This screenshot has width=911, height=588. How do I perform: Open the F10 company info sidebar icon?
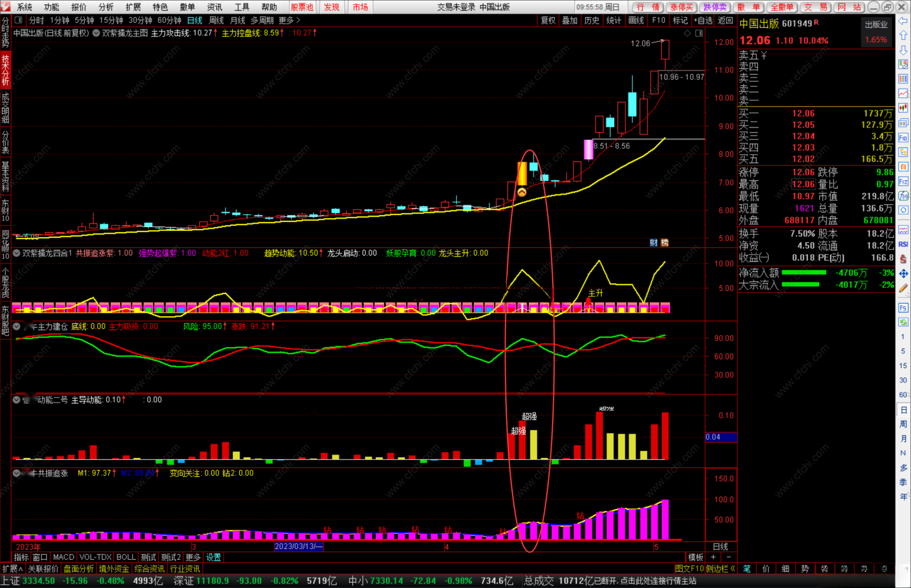pos(903,138)
